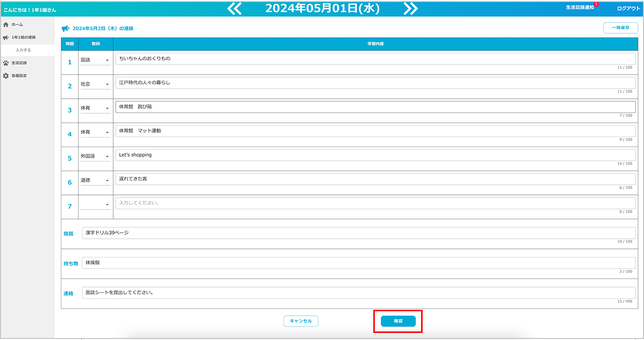Open period 1 subject dropdown showing 国語
The height and width of the screenshot is (340, 644).
96,60
